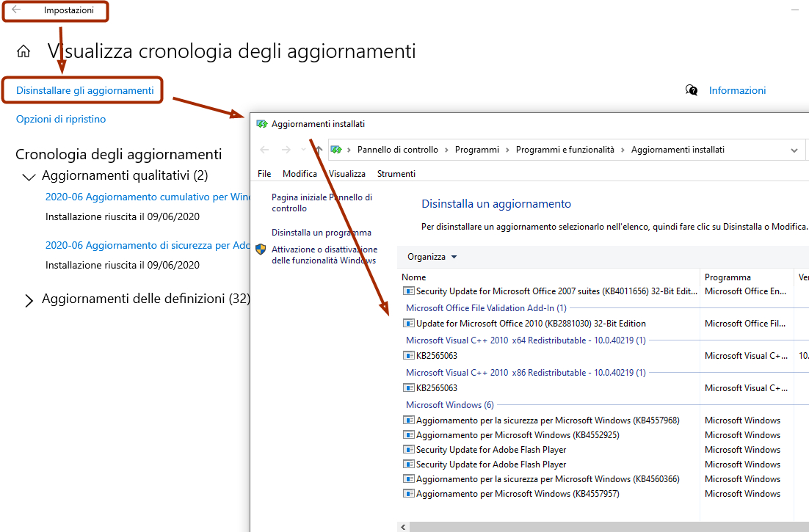
Task: Collapse Aggiornamenti qualitativi (2) section
Action: [x=29, y=177]
